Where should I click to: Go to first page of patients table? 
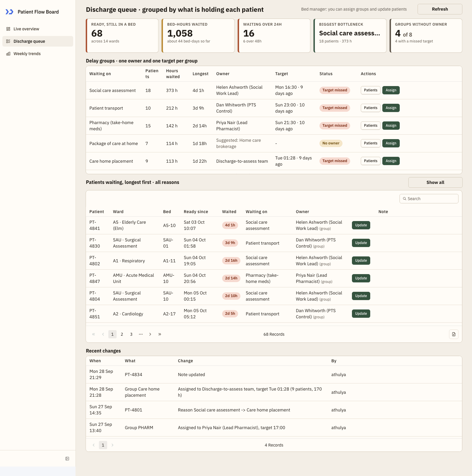pos(94,334)
